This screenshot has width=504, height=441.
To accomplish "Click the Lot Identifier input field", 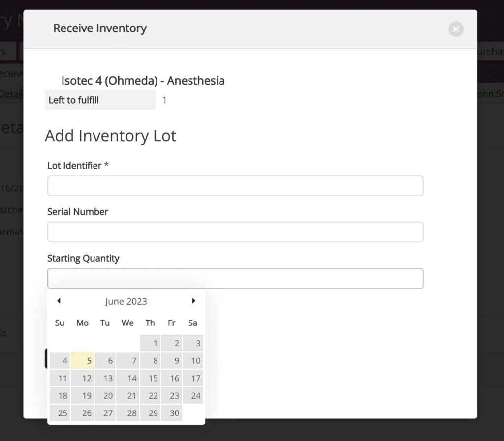I will 235,186.
